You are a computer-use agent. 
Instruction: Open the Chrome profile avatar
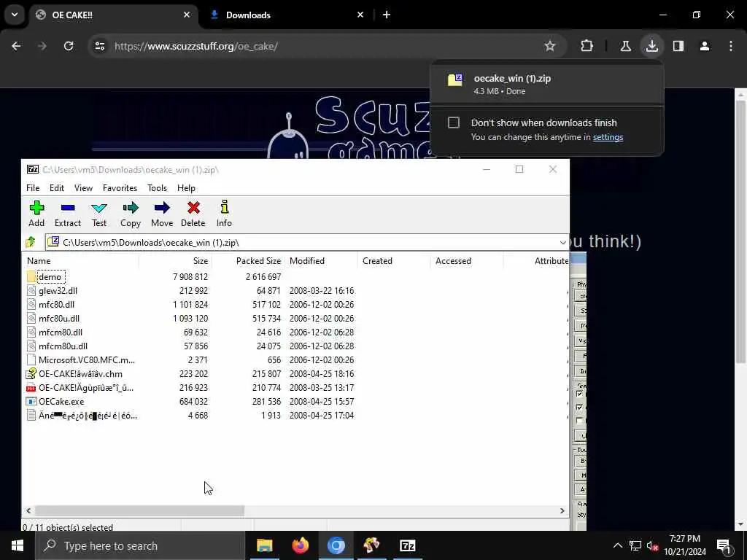pos(705,46)
